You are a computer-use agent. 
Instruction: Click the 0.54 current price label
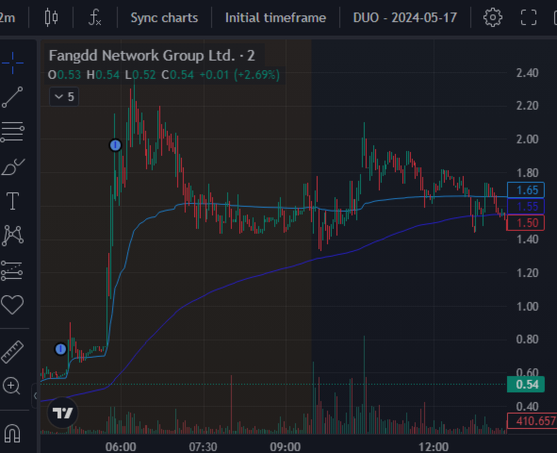[x=526, y=384]
